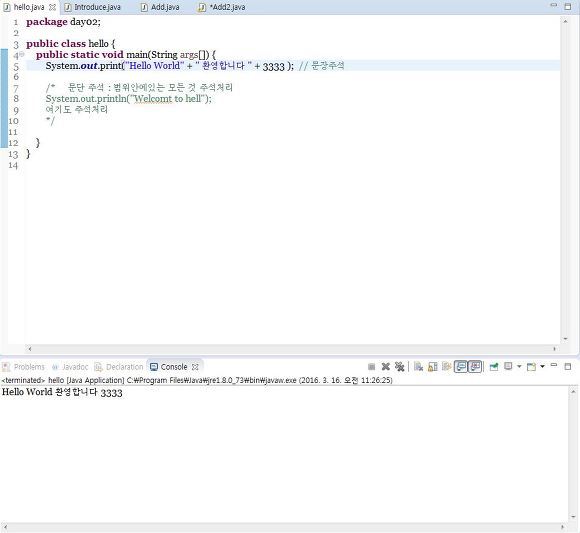Minimize the editor area

pyautogui.click(x=554, y=5)
